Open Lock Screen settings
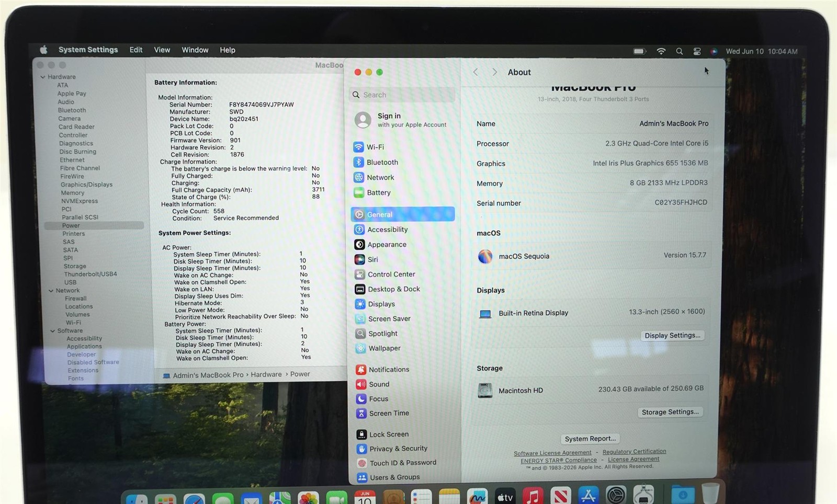Screen dimensions: 837x504 [x=383, y=434]
